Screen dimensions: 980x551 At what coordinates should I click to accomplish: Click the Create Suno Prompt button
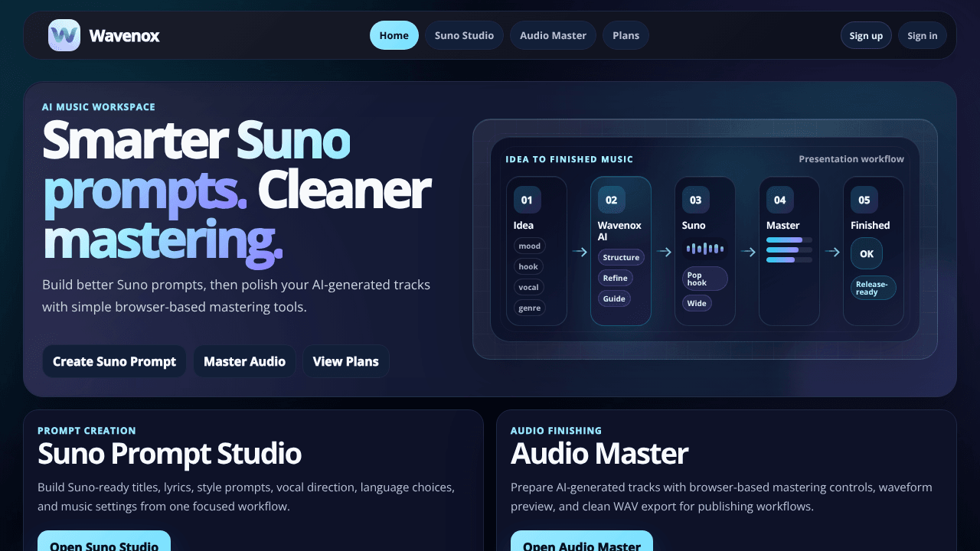pyautogui.click(x=114, y=361)
